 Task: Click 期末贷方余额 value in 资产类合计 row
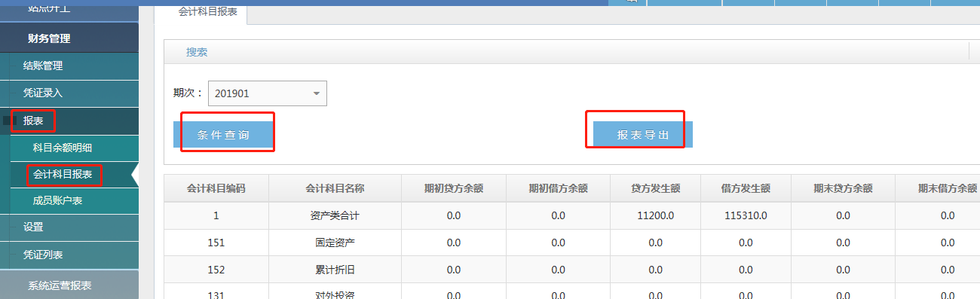tap(843, 215)
